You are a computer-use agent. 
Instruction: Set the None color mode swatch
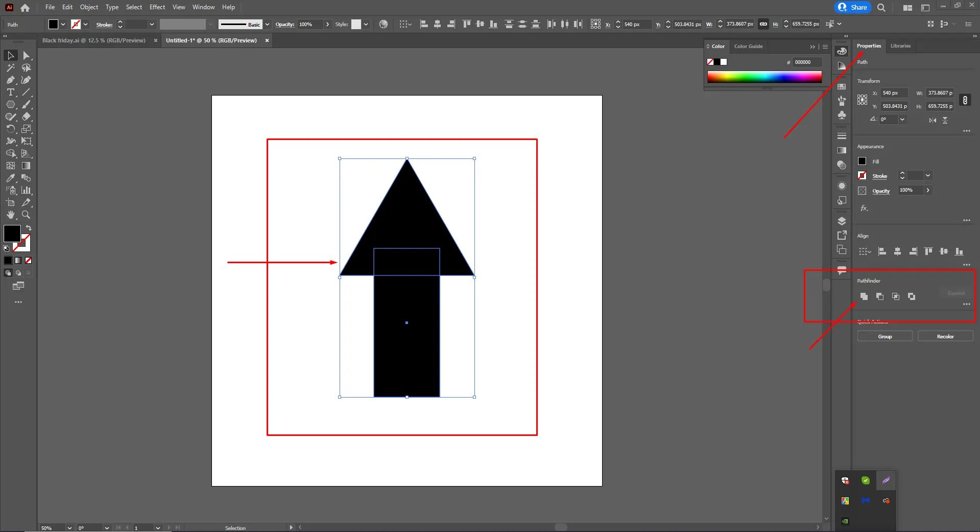pos(29,261)
